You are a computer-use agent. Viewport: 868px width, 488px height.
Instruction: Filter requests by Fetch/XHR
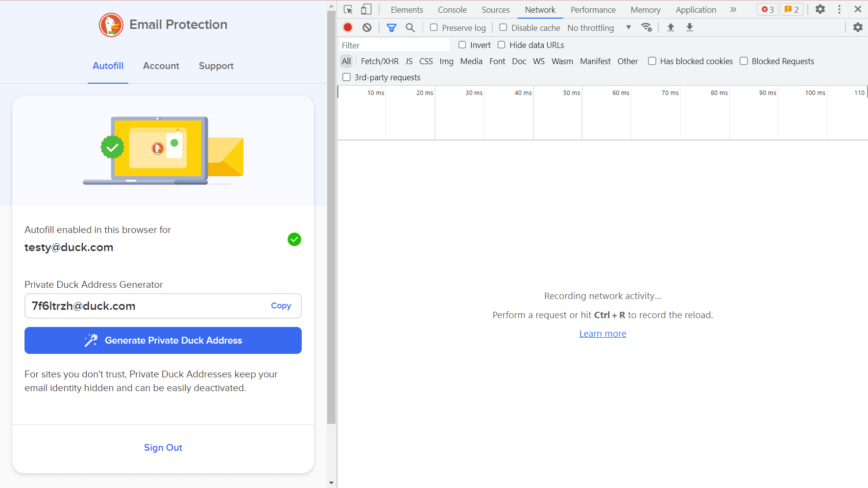(x=380, y=61)
